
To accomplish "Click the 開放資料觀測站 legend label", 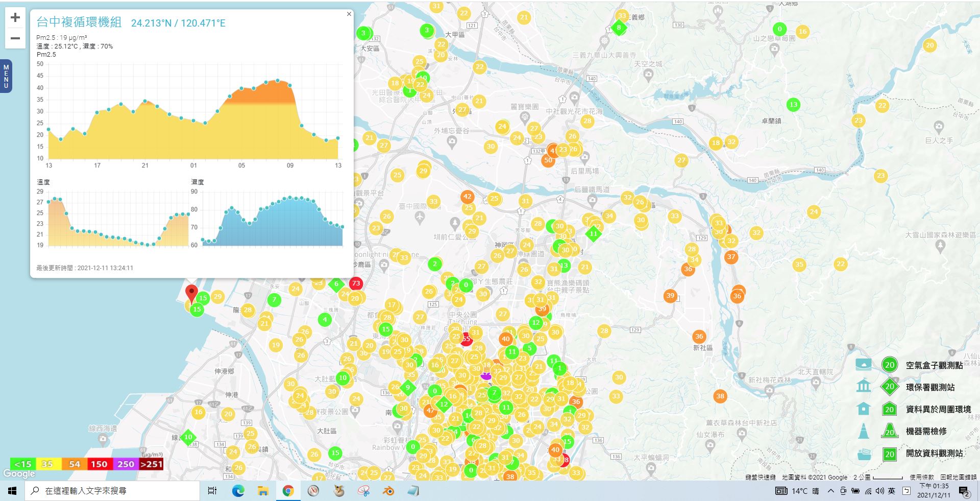I will (934, 453).
